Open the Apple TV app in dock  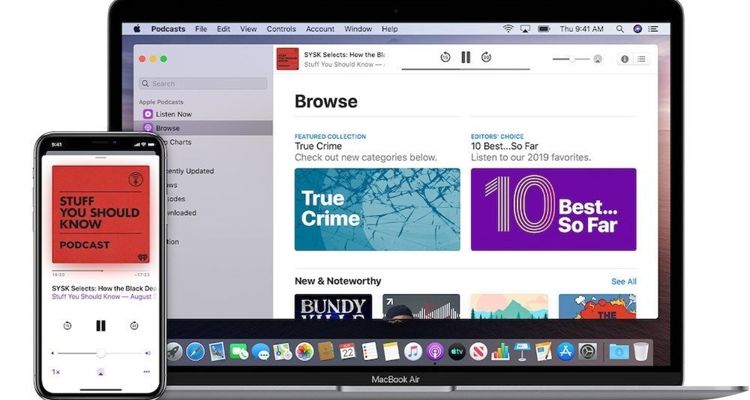tap(457, 352)
